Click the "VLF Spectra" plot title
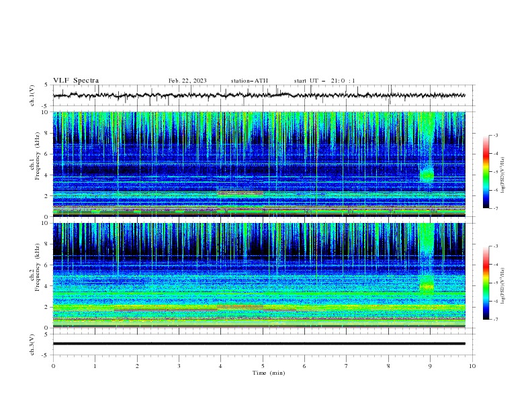Viewport: 532px width, 411px height. pyautogui.click(x=76, y=81)
